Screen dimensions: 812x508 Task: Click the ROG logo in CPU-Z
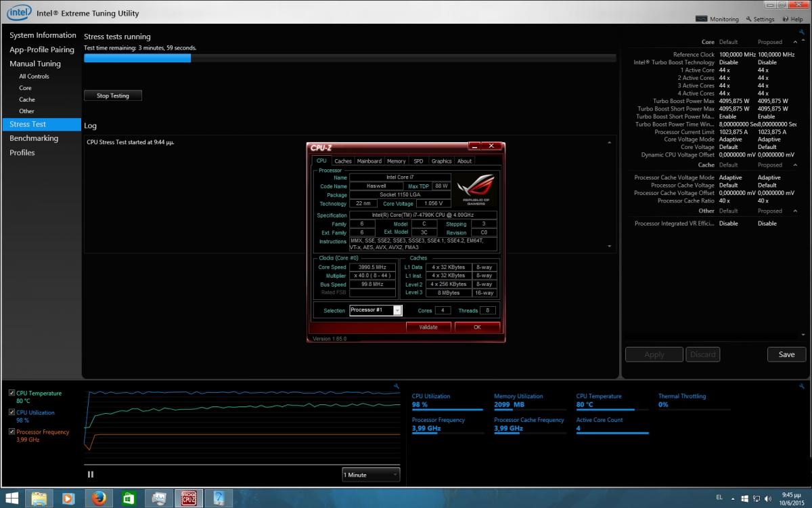(x=476, y=188)
